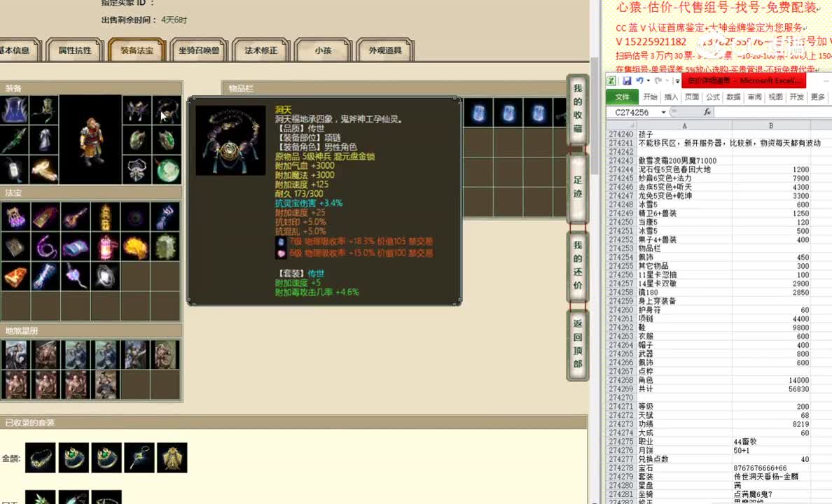Click the golden glowing boots slot
The width and height of the screenshot is (832, 504).
[45, 170]
